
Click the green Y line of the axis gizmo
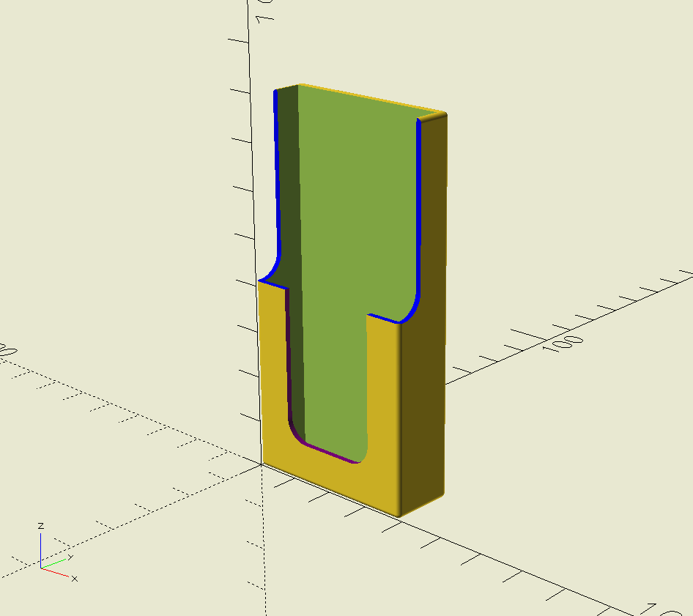[53, 563]
